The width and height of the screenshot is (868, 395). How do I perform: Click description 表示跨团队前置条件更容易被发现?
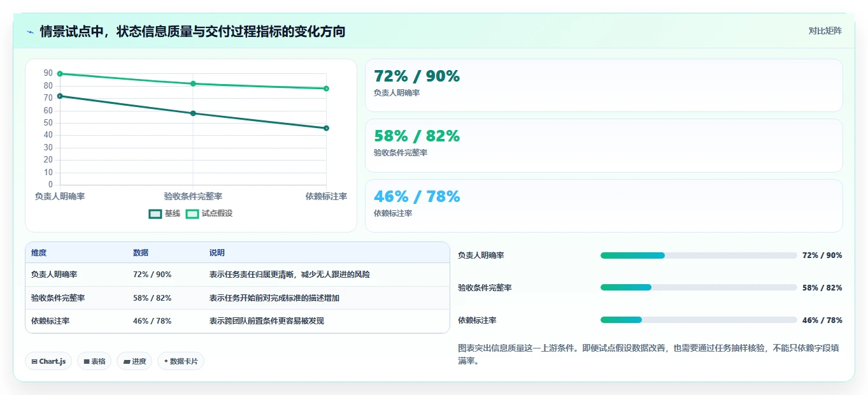point(267,321)
